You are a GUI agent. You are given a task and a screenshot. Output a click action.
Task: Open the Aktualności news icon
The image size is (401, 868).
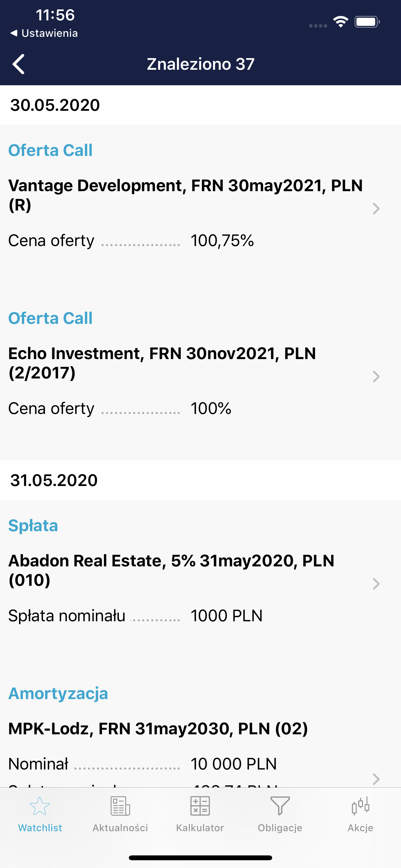click(120, 806)
